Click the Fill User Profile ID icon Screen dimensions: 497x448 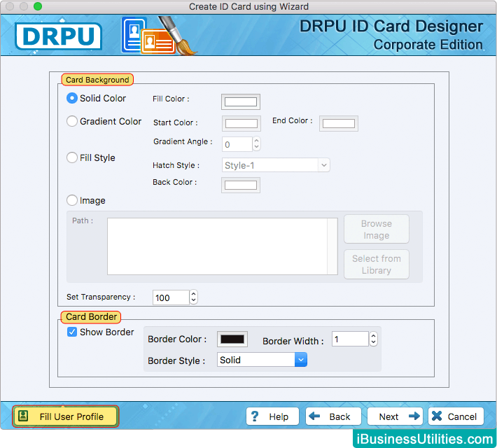pyautogui.click(x=23, y=416)
